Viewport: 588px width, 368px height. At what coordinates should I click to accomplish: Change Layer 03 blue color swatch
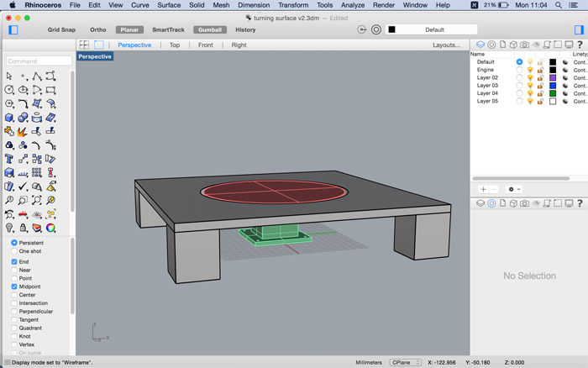click(553, 86)
